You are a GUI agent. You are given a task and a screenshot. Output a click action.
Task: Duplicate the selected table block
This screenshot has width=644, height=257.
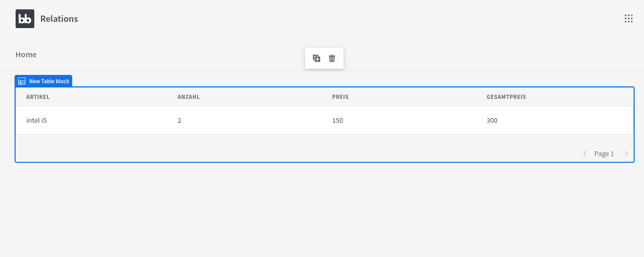pos(317,58)
